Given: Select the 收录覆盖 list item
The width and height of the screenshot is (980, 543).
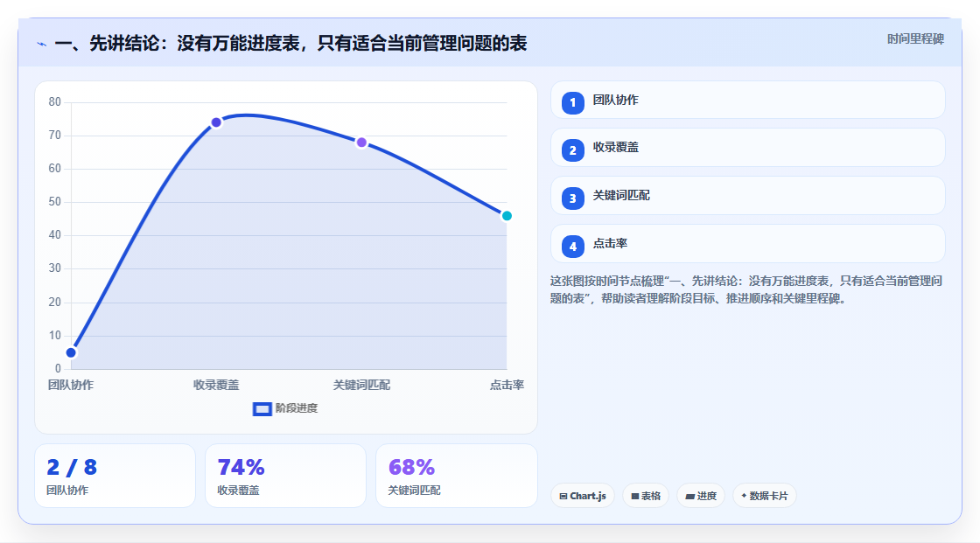Looking at the screenshot, I should pyautogui.click(x=747, y=148).
